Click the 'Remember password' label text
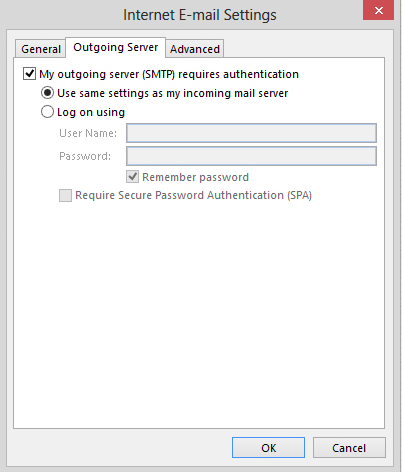Image resolution: width=402 pixels, height=472 pixels. (195, 177)
